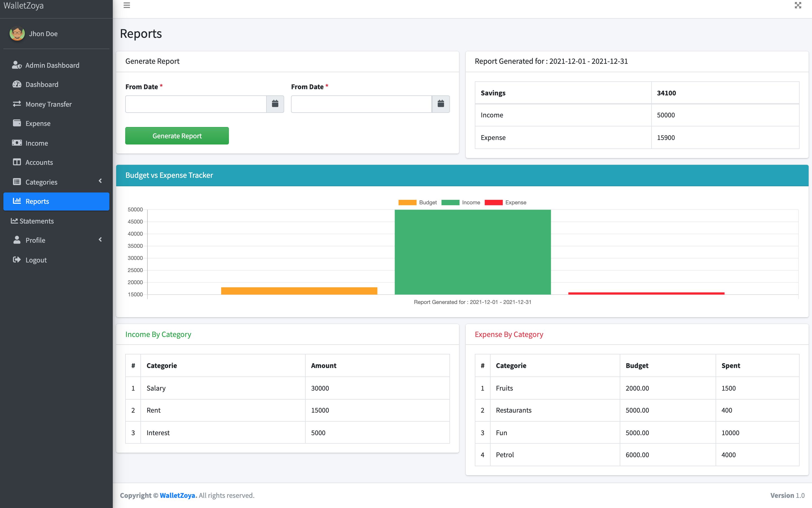Click the Accounts columns icon
This screenshot has width=812, height=508.
pos(17,162)
